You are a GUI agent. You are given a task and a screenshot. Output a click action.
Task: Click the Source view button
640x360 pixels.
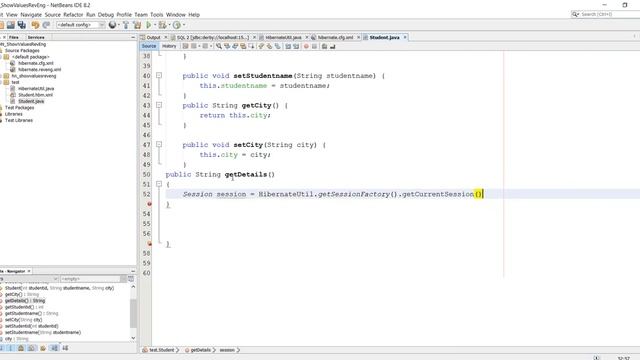[149, 46]
